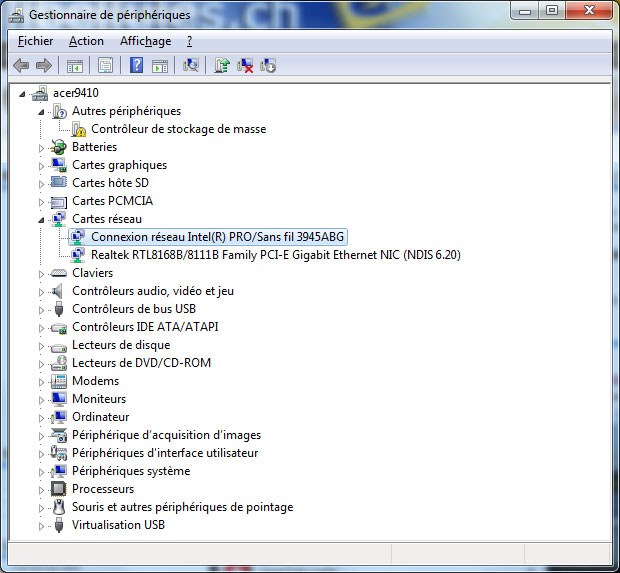
Task: Toggle the console tree toolbar icon
Action: (x=75, y=66)
